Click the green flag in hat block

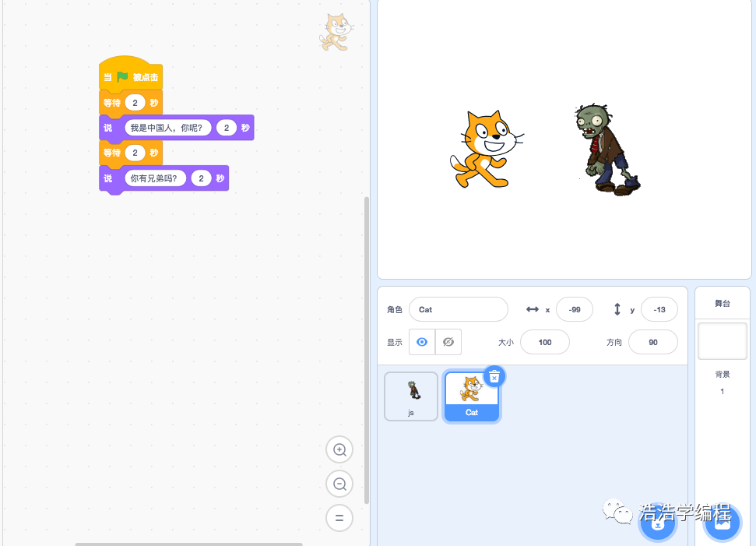point(122,76)
